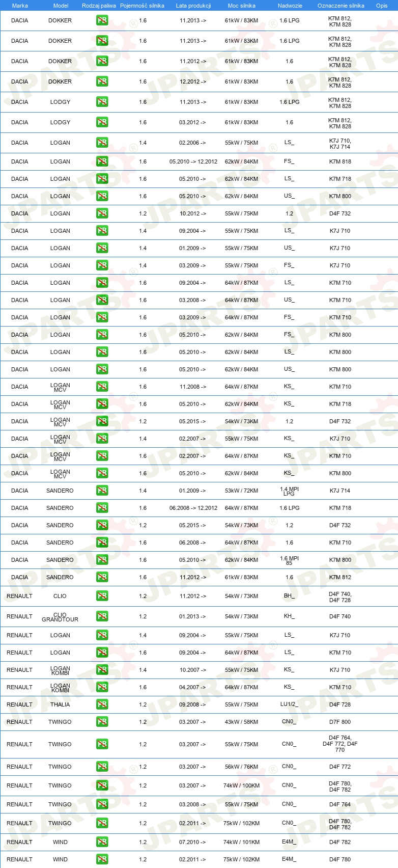Select power cell 53kW / 72KM
Screen dimensions: 398x868
pos(242,491)
